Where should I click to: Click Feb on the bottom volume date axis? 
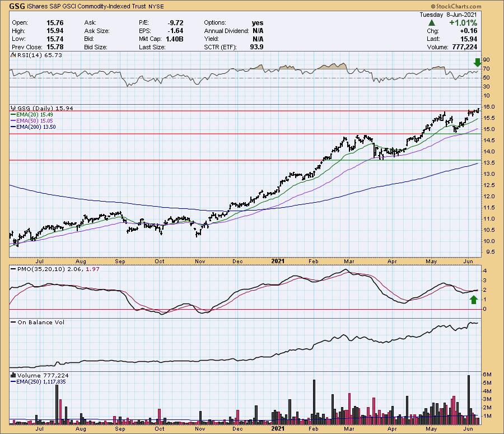tap(314, 429)
